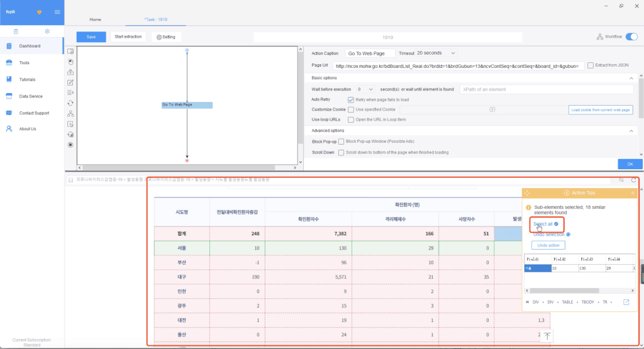The image size is (644, 349).
Task: Click the TABLE breadcrumb in Action Tips
Action: coord(567,302)
